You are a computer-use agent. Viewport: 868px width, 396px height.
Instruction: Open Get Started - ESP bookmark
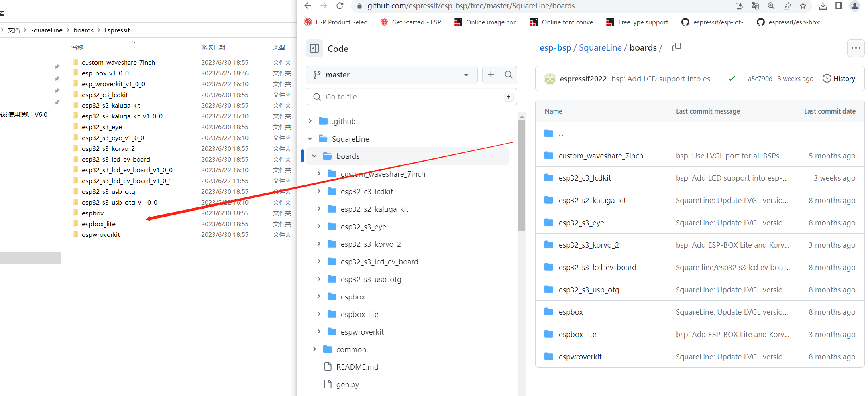click(413, 22)
